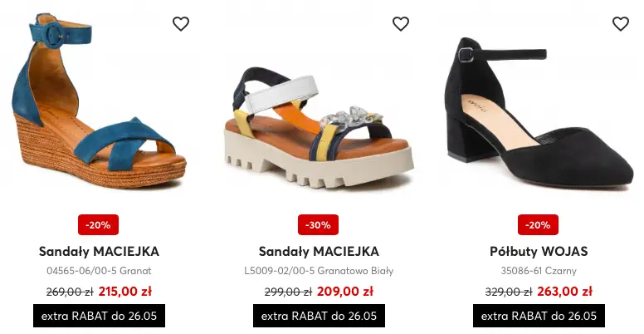Screen dimensions: 644x334
Task: Click the -30% discount badge
Action: pos(319,224)
